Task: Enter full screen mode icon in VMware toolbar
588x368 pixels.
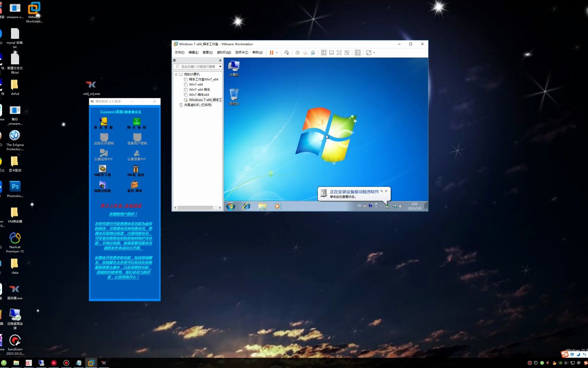Action: [x=339, y=52]
